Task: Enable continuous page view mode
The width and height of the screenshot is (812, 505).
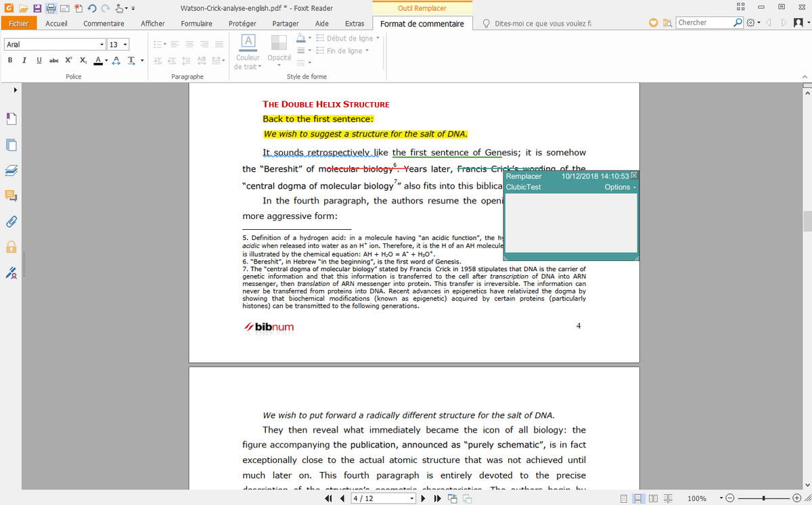Action: tap(638, 499)
